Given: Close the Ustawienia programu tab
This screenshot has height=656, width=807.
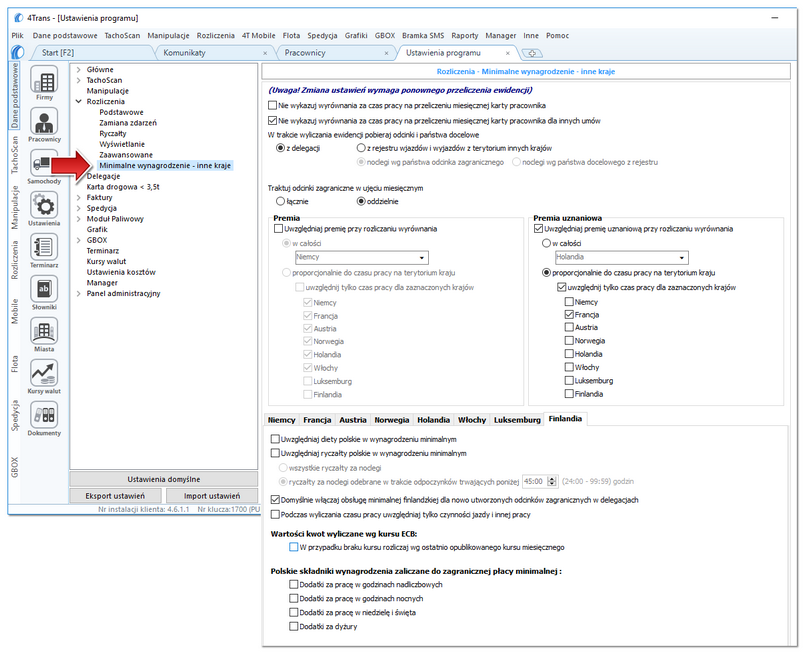Looking at the screenshot, I should click(x=508, y=53).
